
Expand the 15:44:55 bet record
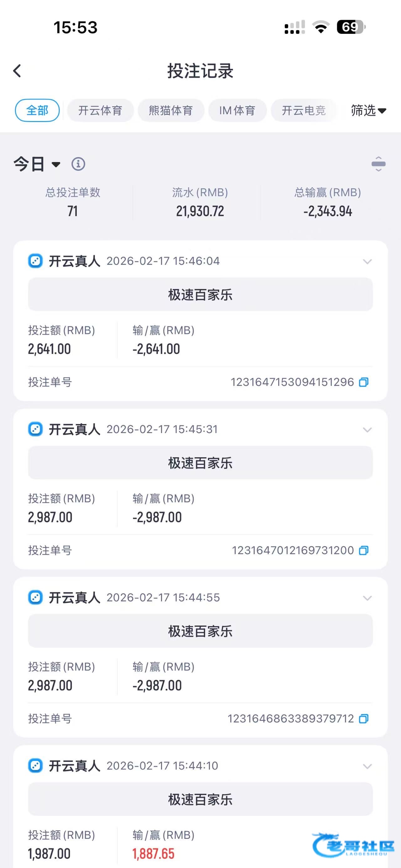[x=367, y=598]
